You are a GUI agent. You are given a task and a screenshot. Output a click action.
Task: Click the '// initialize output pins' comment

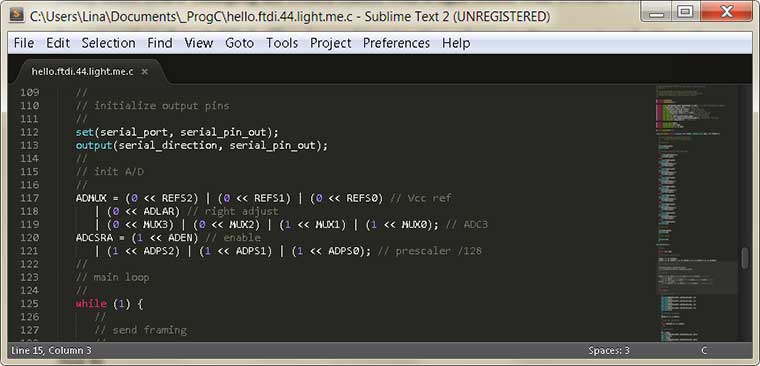pyautogui.click(x=153, y=105)
